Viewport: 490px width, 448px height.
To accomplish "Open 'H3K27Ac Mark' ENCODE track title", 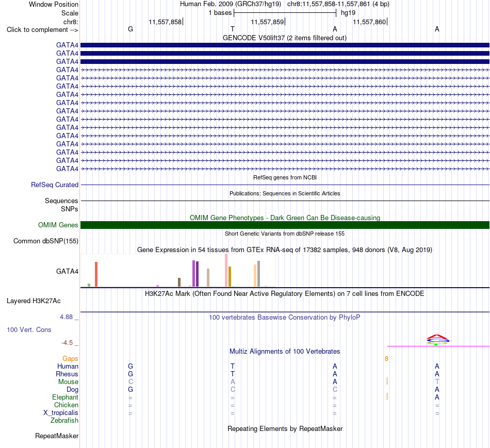I will [x=285, y=294].
